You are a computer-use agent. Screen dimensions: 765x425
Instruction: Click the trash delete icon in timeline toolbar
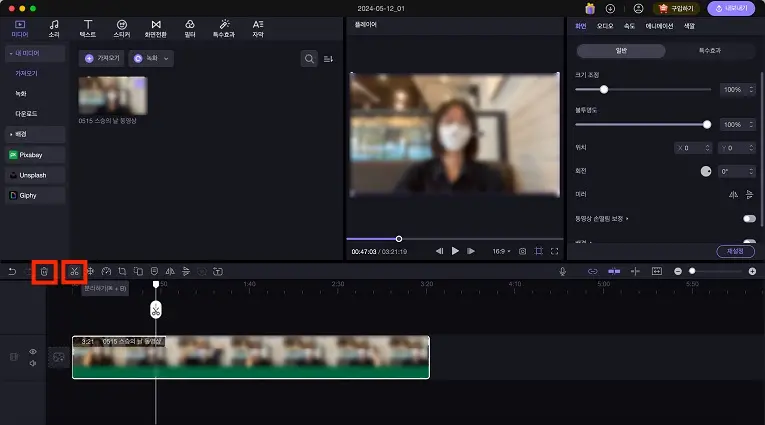[44, 271]
